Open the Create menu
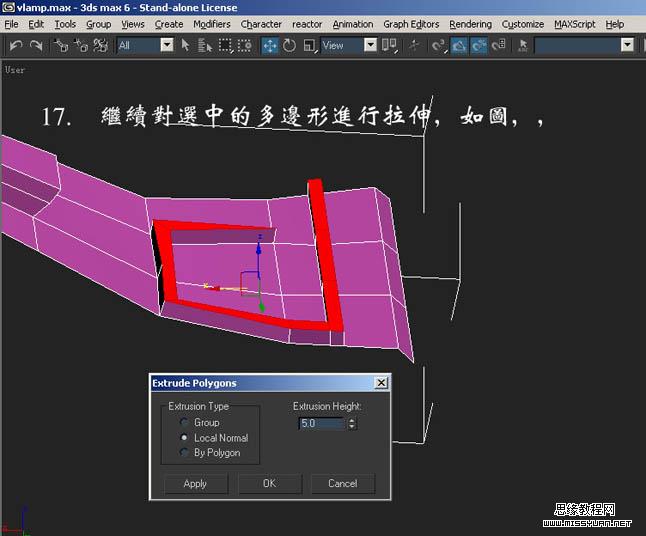 click(x=169, y=24)
